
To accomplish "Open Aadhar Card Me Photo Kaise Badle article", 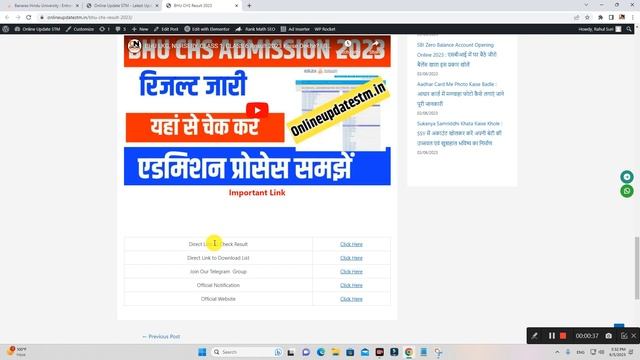I will click(460, 93).
